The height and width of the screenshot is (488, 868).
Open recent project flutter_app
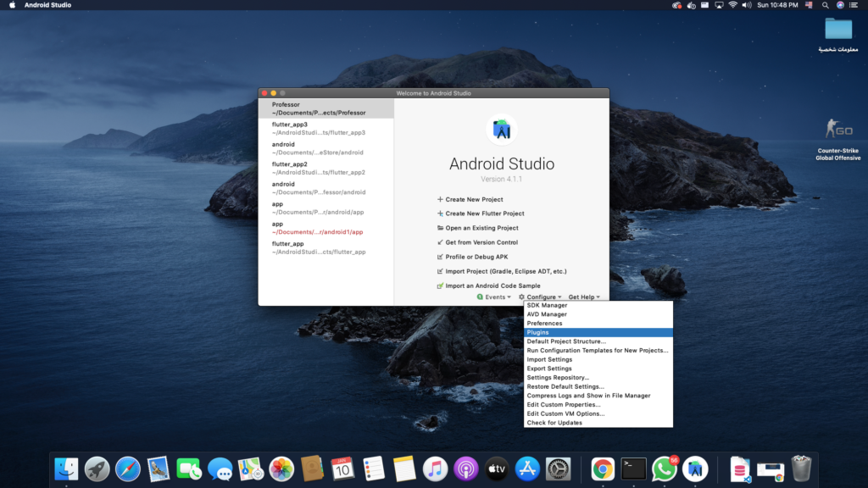click(326, 248)
